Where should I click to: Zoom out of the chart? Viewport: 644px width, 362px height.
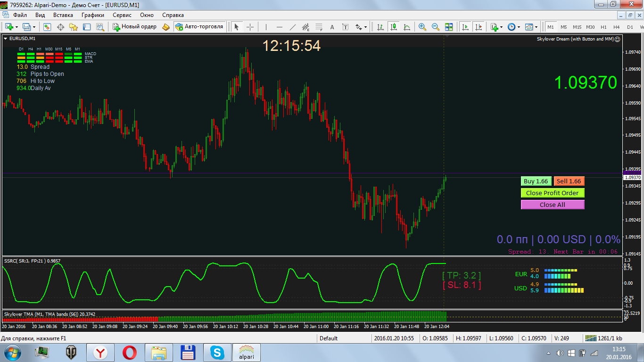(x=436, y=27)
